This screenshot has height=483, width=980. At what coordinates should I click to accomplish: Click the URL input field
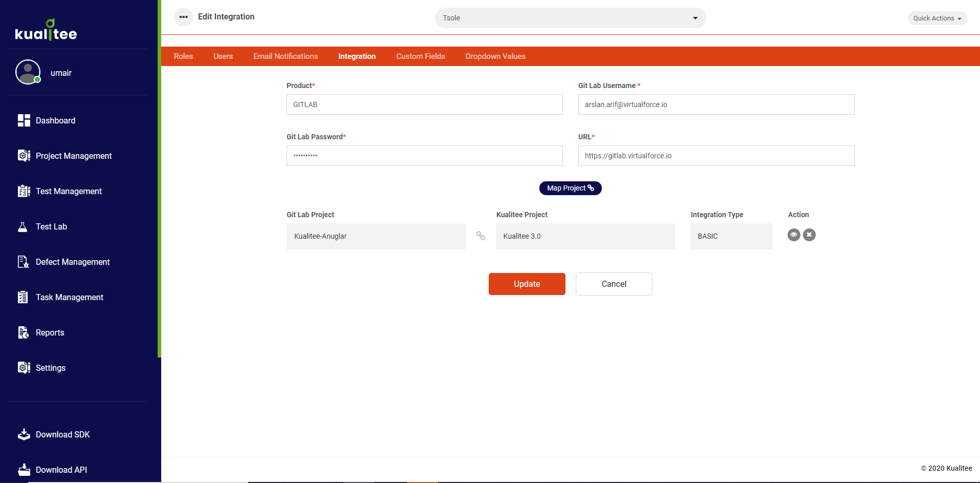(716, 156)
